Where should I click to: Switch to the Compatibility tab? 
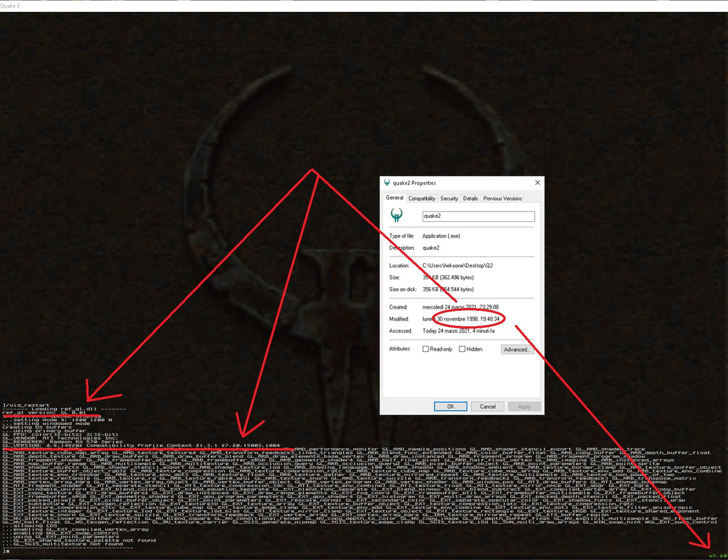421,198
